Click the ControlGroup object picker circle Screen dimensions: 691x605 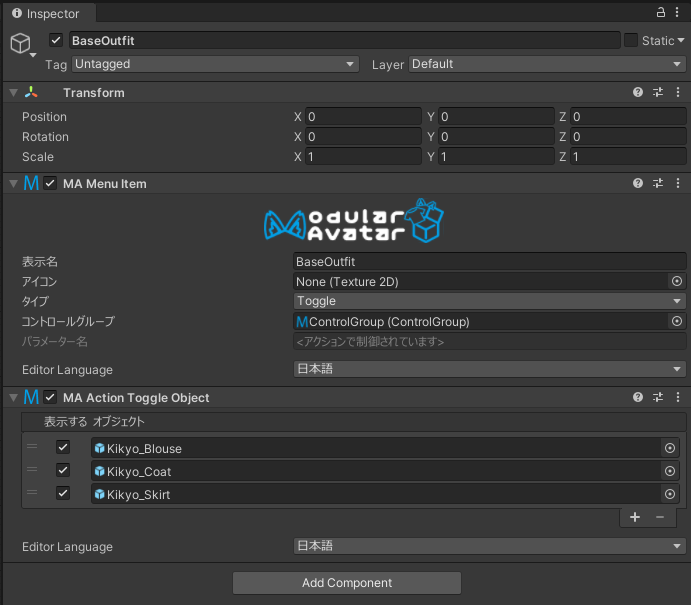click(677, 321)
